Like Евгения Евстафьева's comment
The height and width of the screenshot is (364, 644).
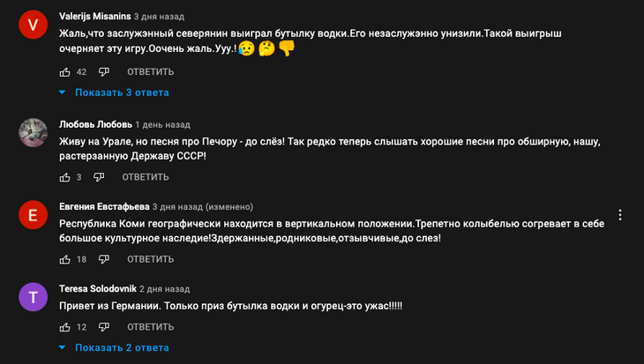[64, 259]
